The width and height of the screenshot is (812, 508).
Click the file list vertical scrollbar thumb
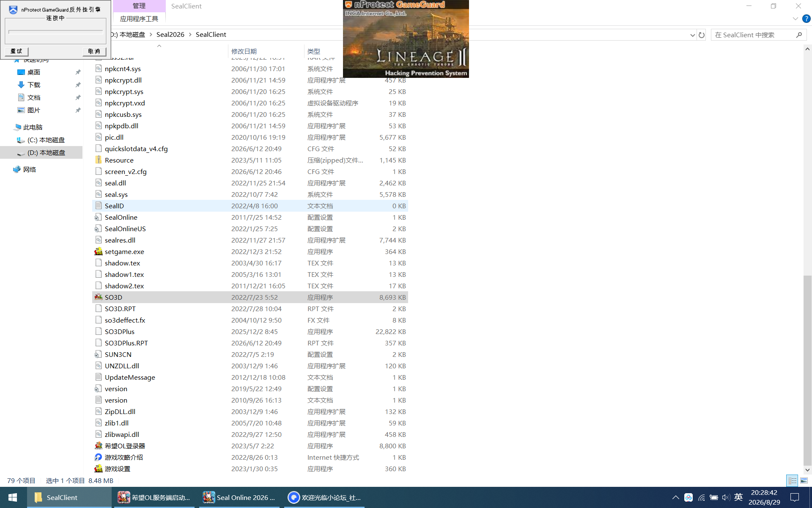[x=807, y=370]
